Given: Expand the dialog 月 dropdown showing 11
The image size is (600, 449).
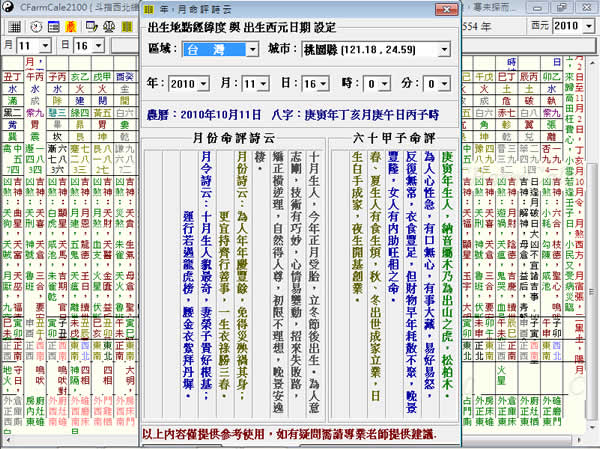Looking at the screenshot, I should click(x=263, y=84).
